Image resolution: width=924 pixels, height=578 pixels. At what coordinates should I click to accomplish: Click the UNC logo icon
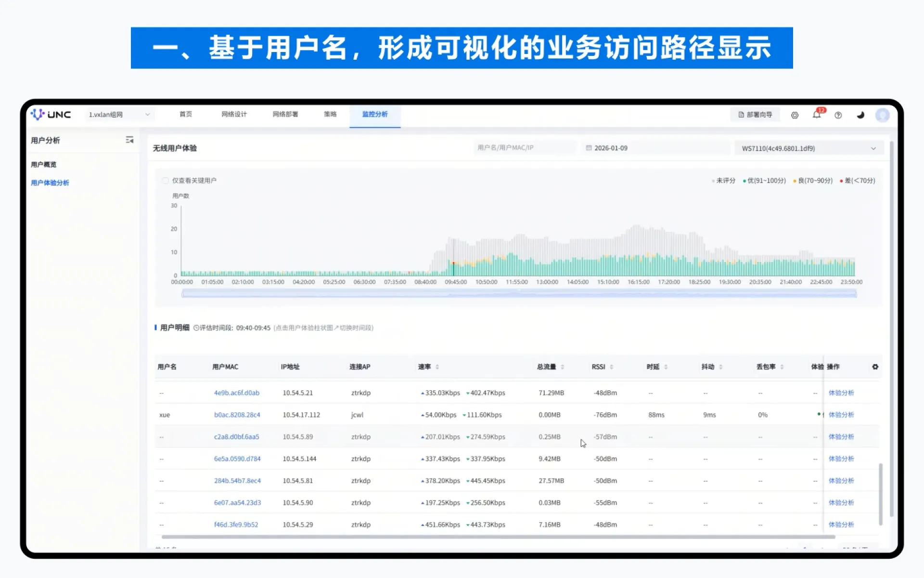38,115
